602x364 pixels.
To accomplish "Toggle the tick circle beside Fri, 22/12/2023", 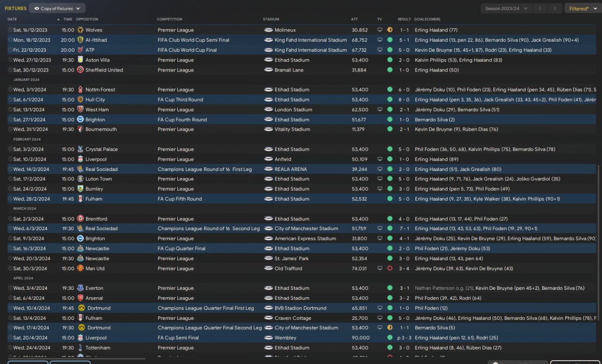I will (10, 50).
